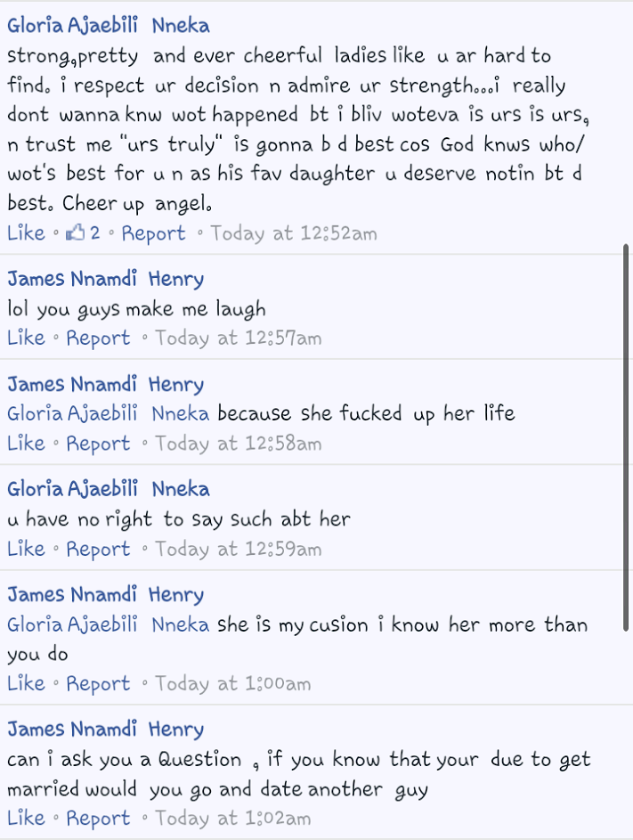The height and width of the screenshot is (840, 633).
Task: Report James's 1:02am question comment
Action: [98, 819]
